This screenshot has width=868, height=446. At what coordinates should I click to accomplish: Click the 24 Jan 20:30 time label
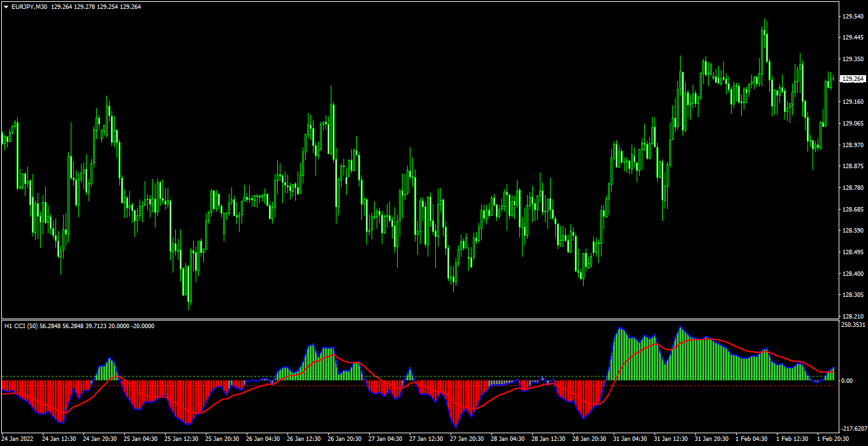pyautogui.click(x=100, y=439)
